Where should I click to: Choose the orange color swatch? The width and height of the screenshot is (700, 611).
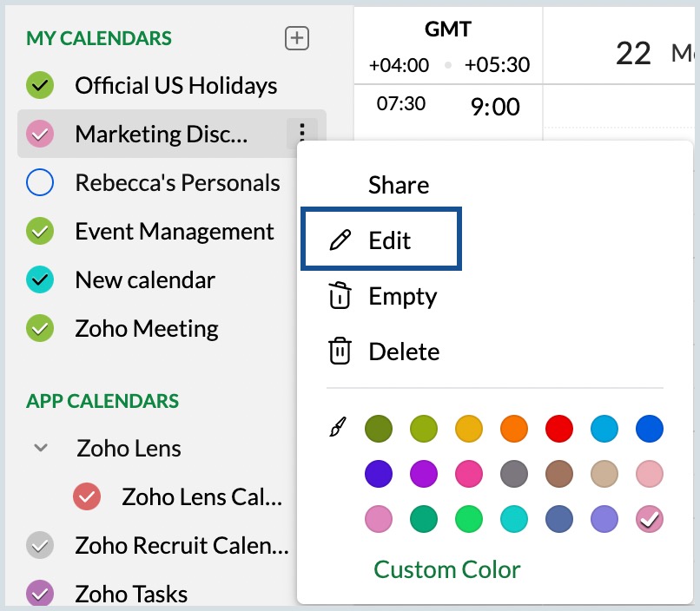click(x=514, y=428)
